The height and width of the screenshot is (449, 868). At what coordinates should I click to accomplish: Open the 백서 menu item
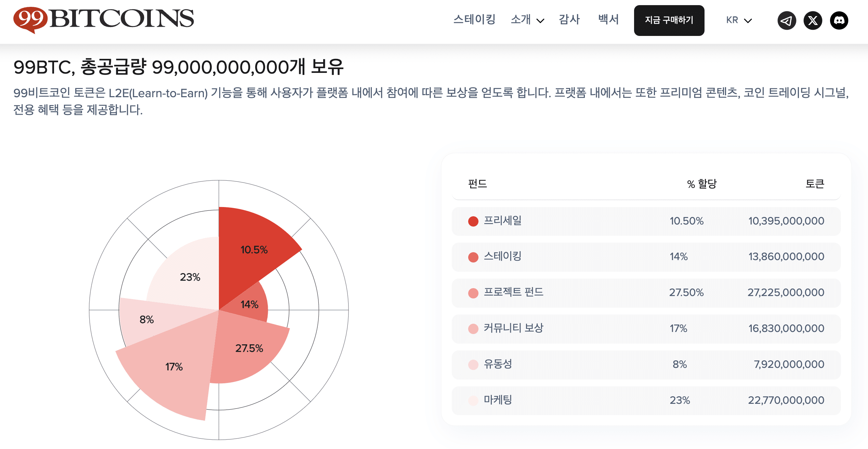[x=608, y=20]
